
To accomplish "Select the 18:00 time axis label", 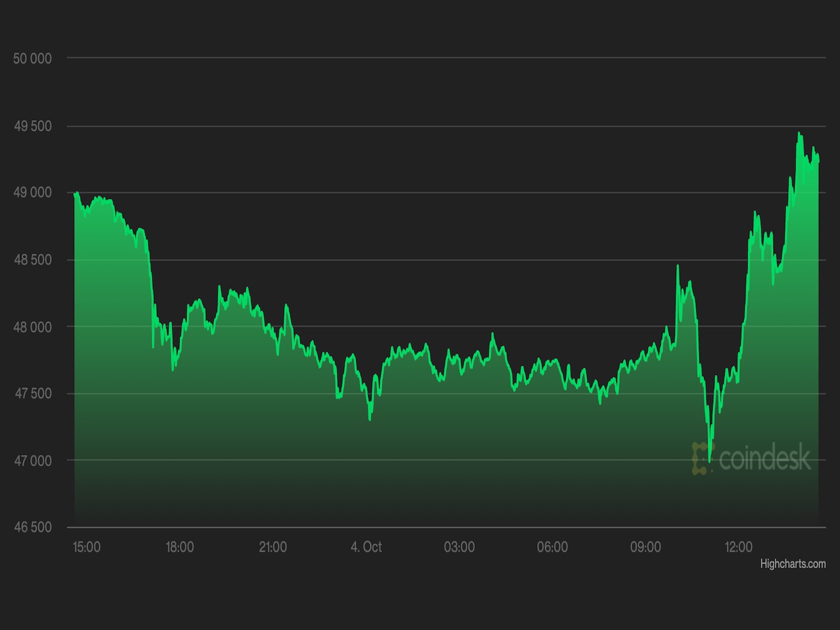I will [x=180, y=547].
